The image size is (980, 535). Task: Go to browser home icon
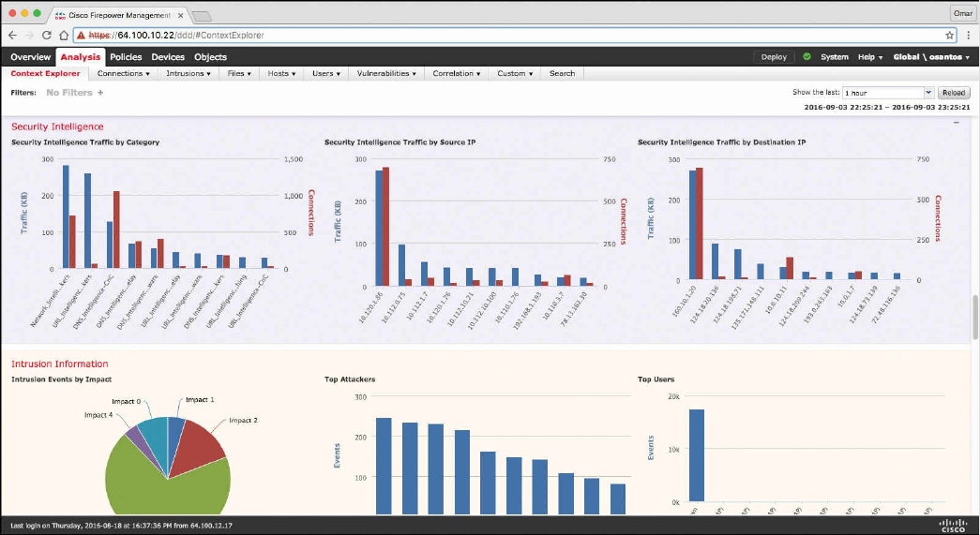click(x=63, y=36)
